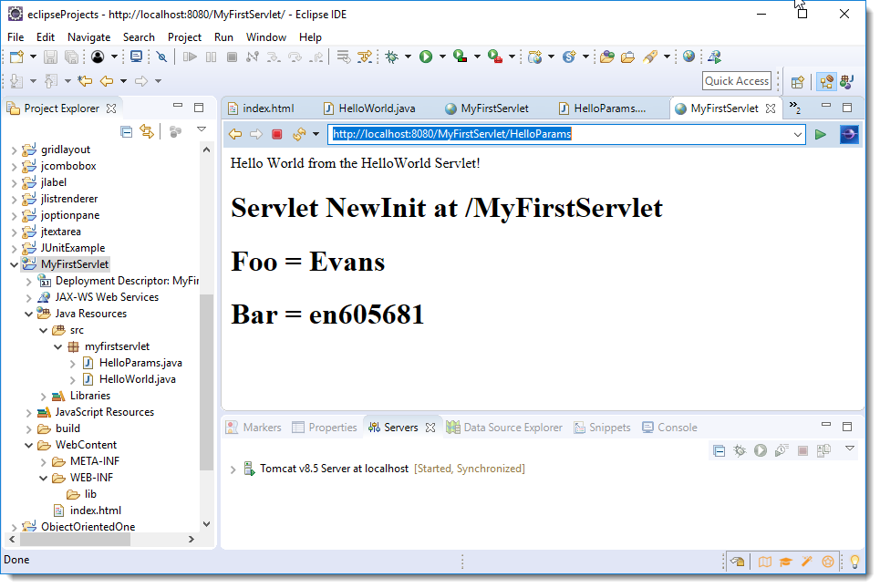Switch to the HelloWorld.java editor tab

pos(370,108)
